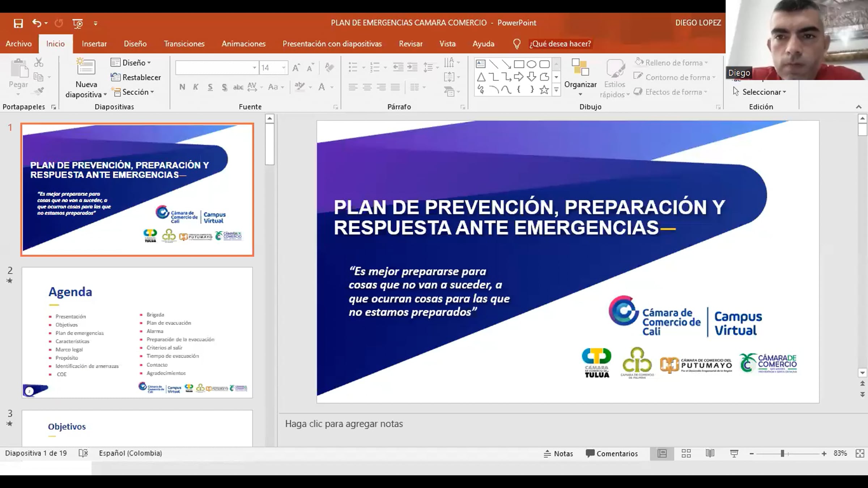This screenshot has height=488, width=868.
Task: Center the text
Action: click(367, 87)
